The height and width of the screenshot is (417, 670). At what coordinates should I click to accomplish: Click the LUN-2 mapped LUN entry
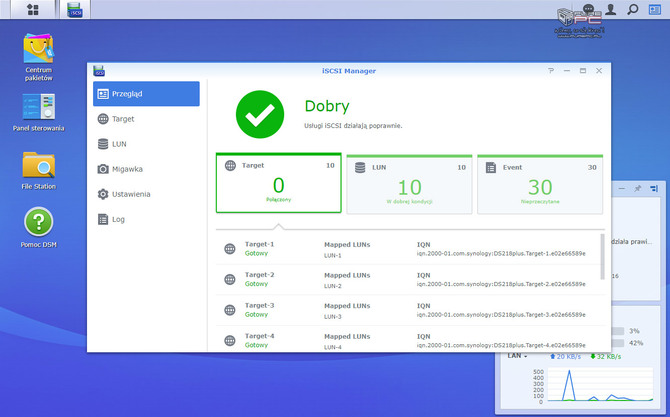coord(333,286)
